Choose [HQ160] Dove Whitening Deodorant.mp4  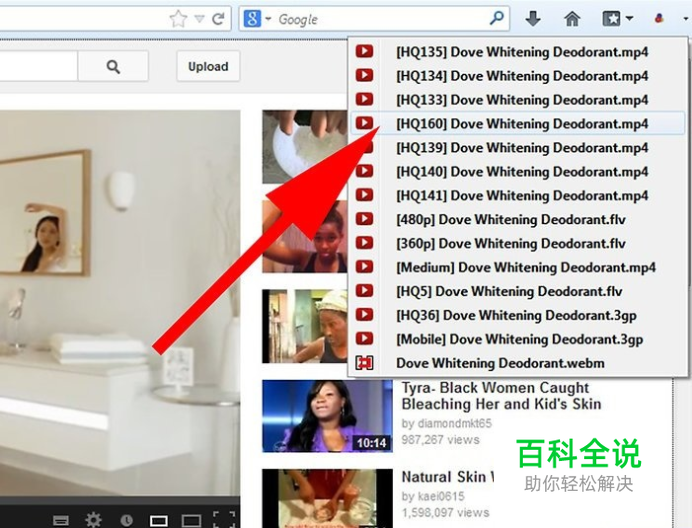(x=519, y=123)
